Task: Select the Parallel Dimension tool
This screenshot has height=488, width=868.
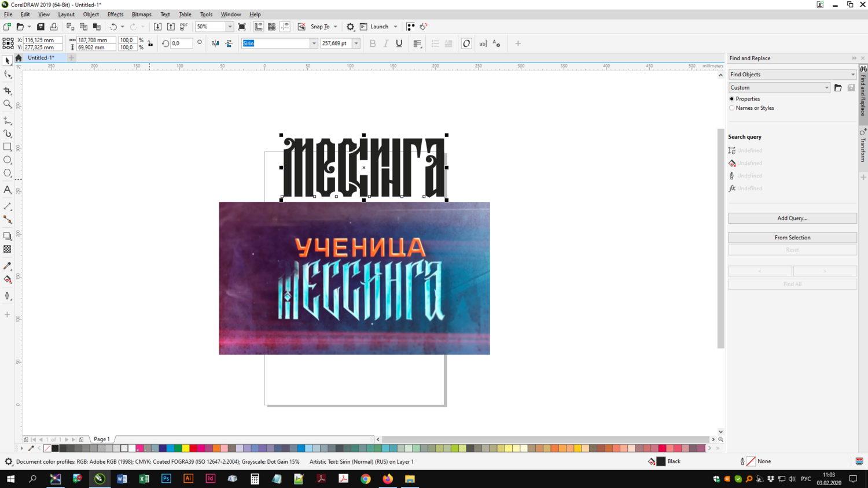Action: pos(8,206)
